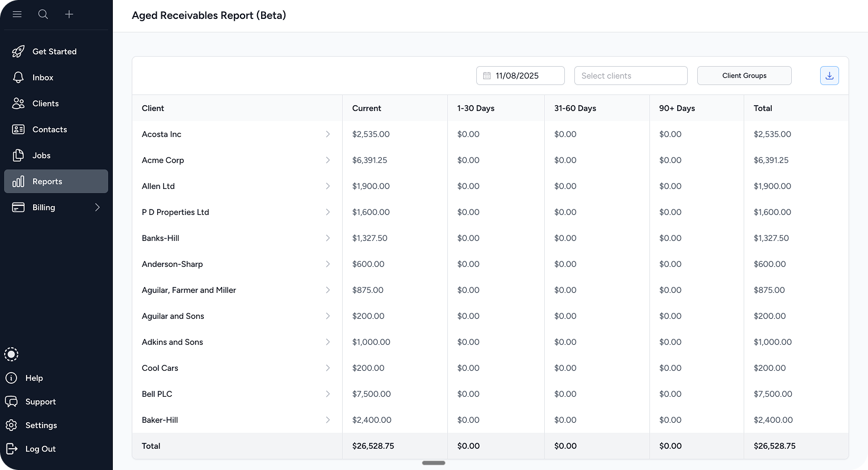
Task: Click Log Out in sidebar
Action: pos(41,449)
